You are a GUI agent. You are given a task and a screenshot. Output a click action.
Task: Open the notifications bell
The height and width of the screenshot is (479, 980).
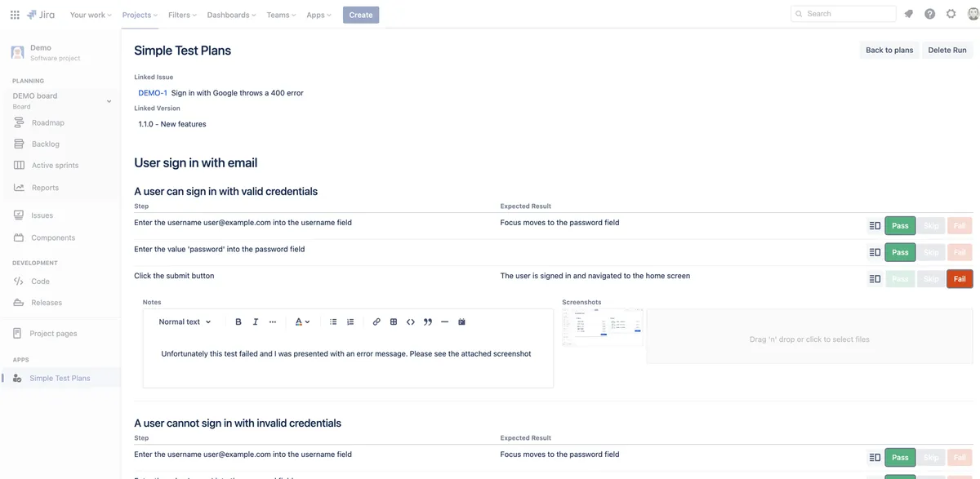[908, 14]
